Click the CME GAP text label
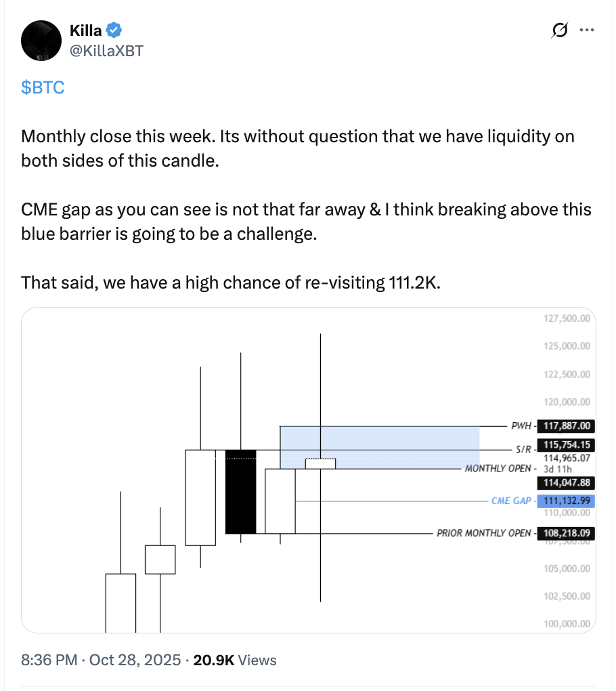 point(511,501)
